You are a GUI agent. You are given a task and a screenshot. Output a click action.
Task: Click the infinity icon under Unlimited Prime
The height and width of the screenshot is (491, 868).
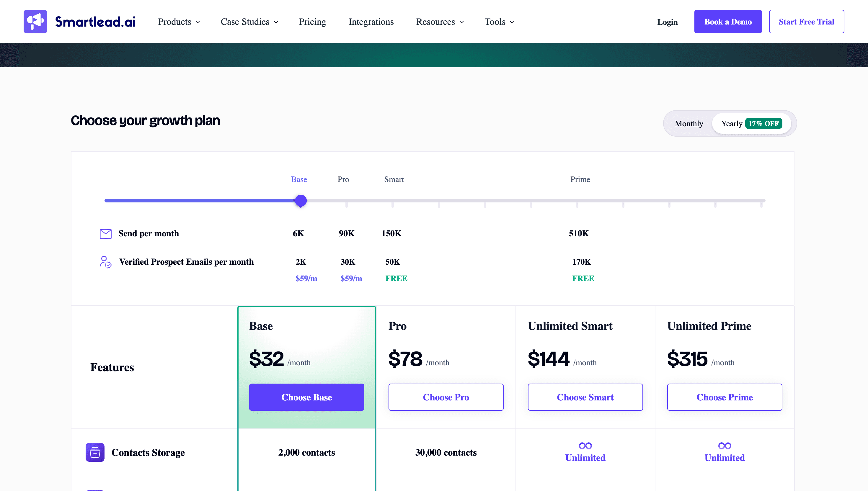click(x=724, y=445)
